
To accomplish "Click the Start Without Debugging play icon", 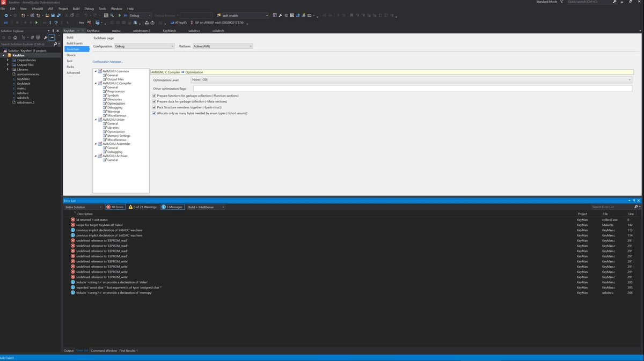I will click(x=120, y=15).
